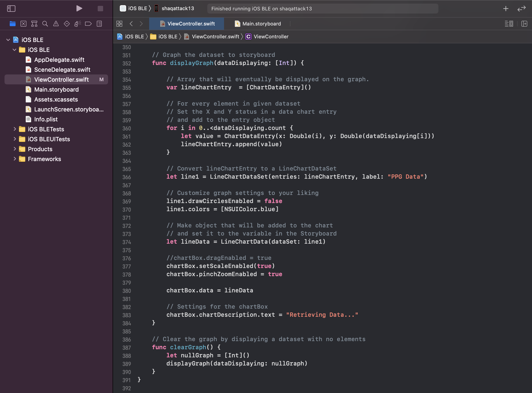Select Assets.xcassets in navigator

(56, 99)
